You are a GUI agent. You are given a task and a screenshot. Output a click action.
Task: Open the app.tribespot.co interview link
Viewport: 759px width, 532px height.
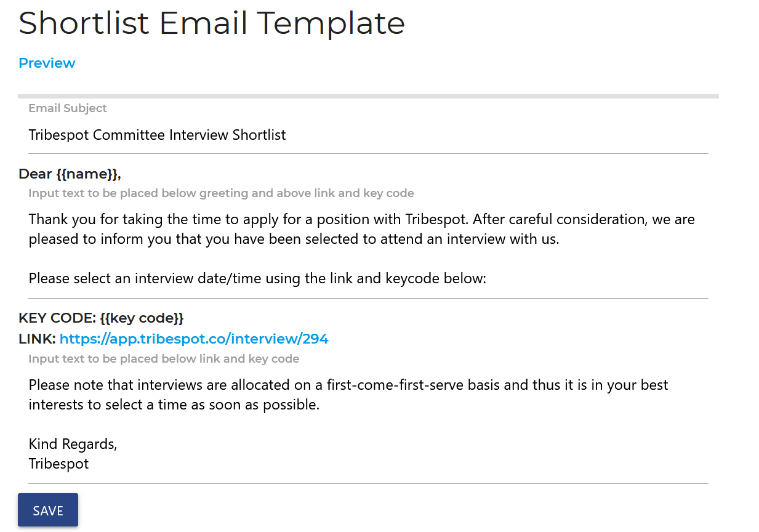click(194, 339)
